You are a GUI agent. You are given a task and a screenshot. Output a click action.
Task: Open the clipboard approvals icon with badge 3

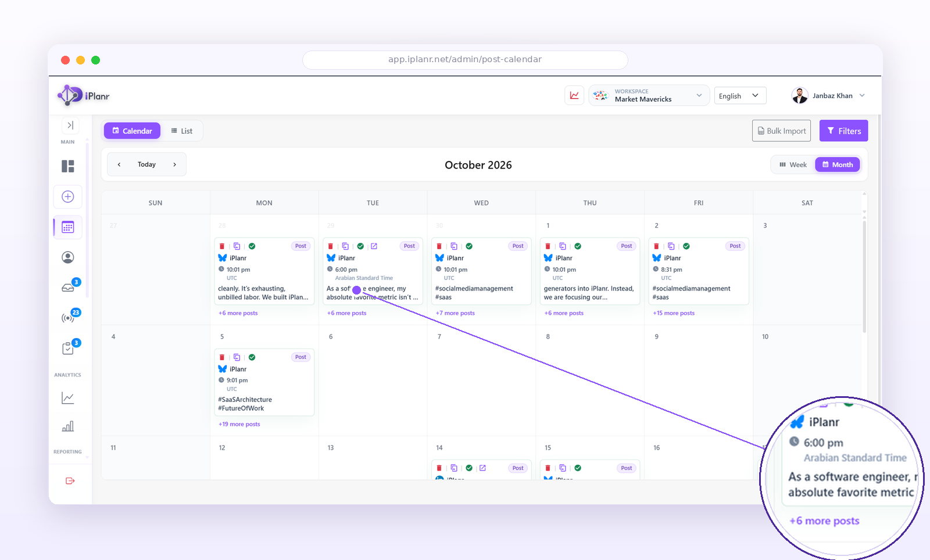tap(68, 348)
